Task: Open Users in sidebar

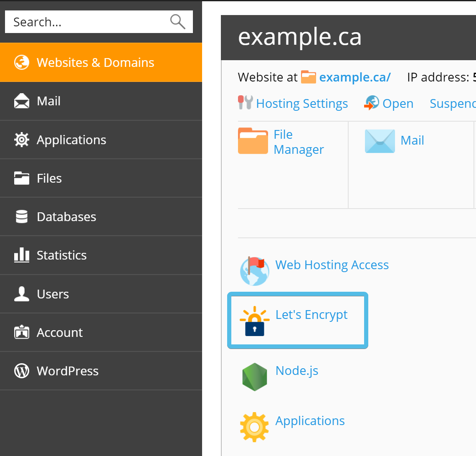Action: point(101,294)
